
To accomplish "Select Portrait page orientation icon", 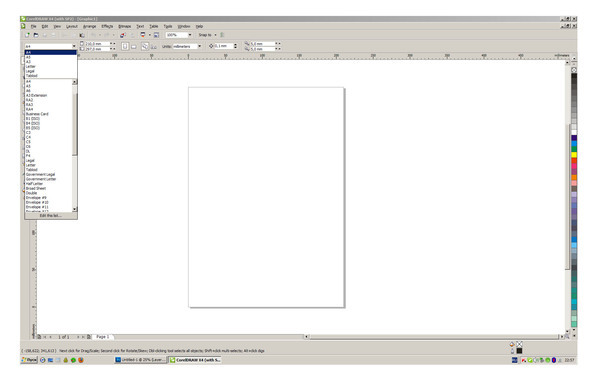I will 125,46.
